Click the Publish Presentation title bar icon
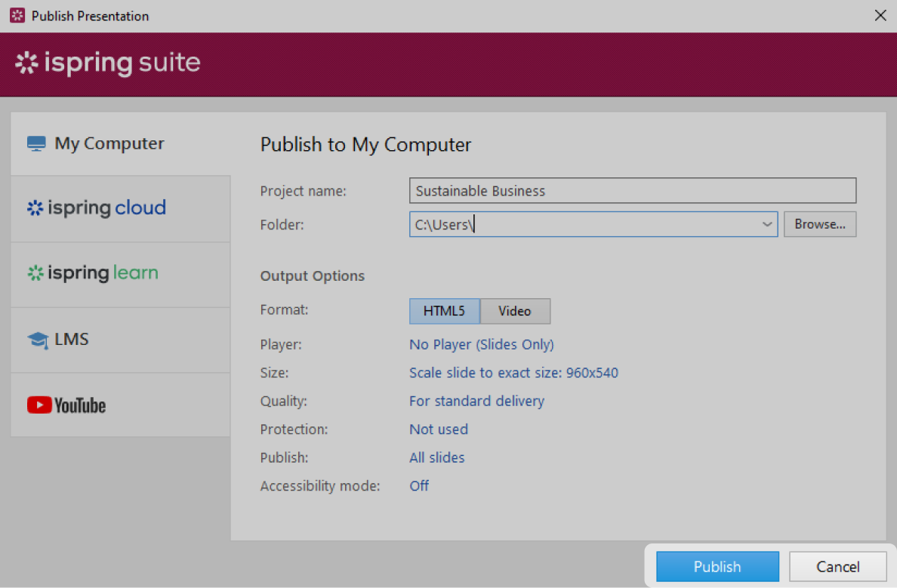The width and height of the screenshot is (897, 588). [17, 15]
